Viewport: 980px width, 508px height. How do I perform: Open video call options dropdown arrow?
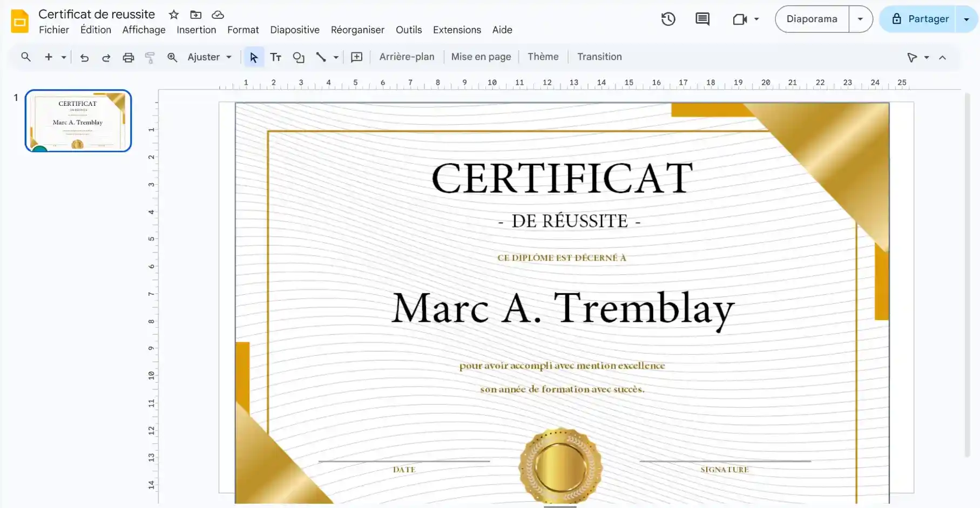[756, 19]
